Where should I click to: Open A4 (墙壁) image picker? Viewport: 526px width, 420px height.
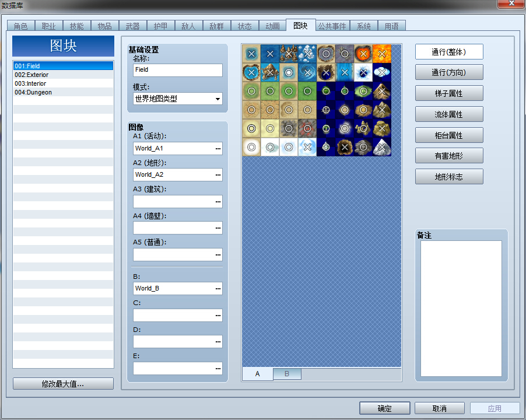pos(218,228)
